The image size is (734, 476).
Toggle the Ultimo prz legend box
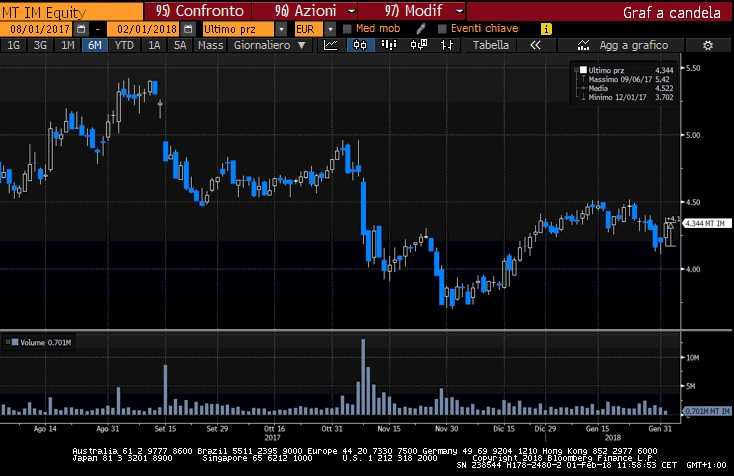pos(580,68)
